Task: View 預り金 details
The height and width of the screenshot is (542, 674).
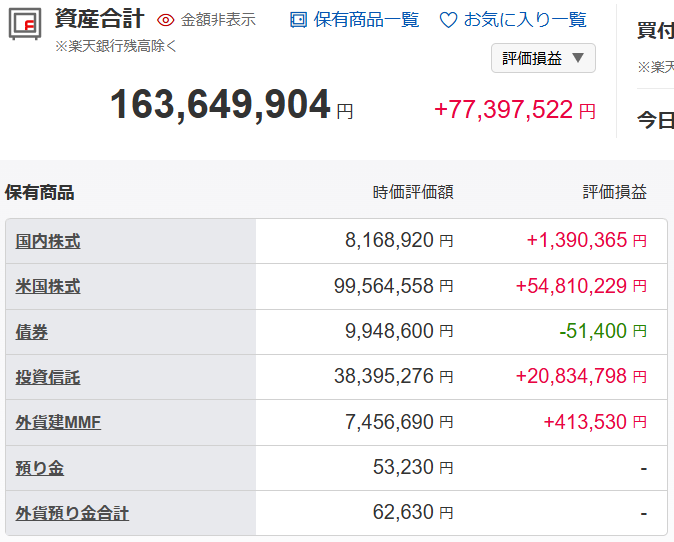Action: point(40,468)
